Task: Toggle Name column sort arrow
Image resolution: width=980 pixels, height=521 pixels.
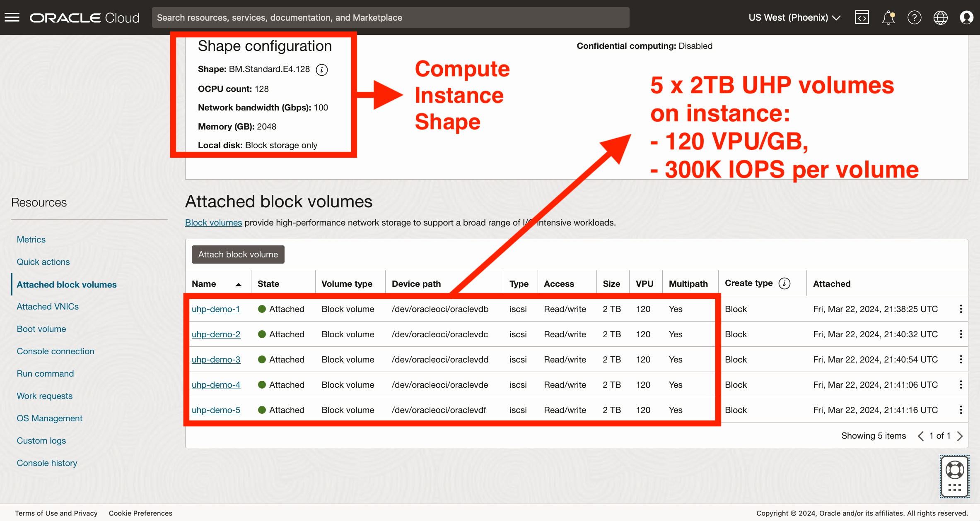Action: point(239,285)
